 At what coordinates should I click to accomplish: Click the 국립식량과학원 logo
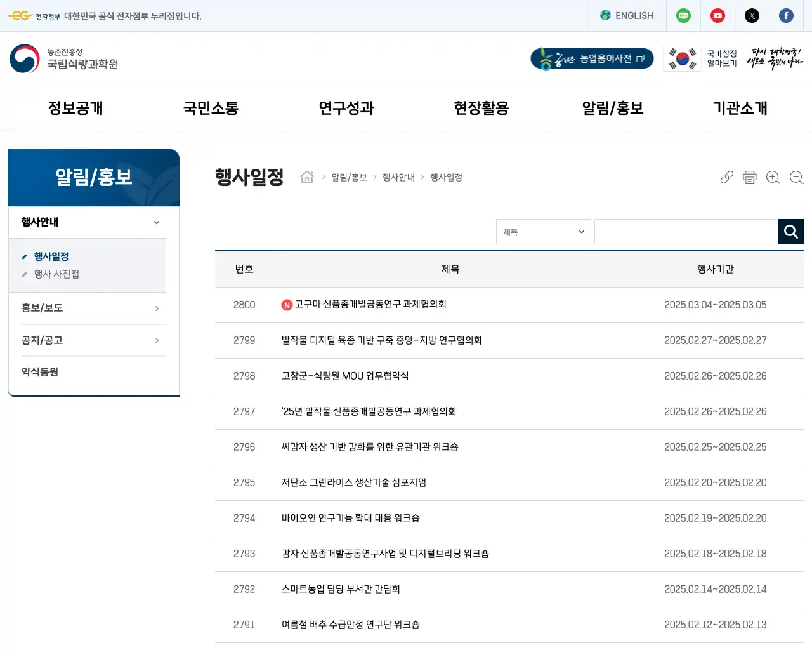click(64, 58)
